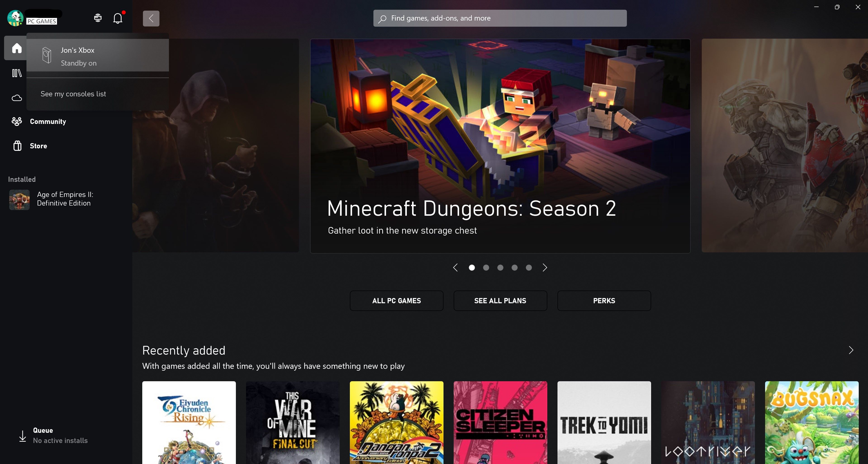Select the fifth carousel dot

click(x=529, y=268)
